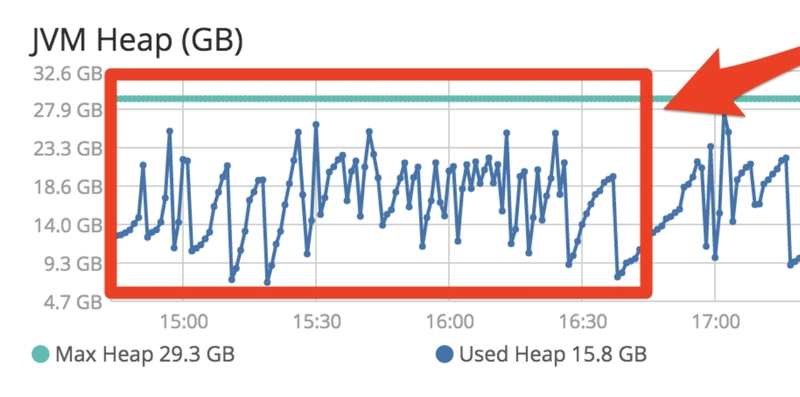
Task: Click the 23.3 GB y-axis label
Action: coord(68,149)
